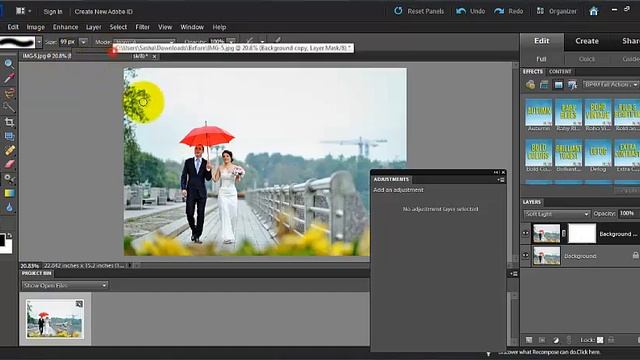Image resolution: width=640 pixels, height=360 pixels.
Task: Open the Organizer
Action: [x=557, y=11]
